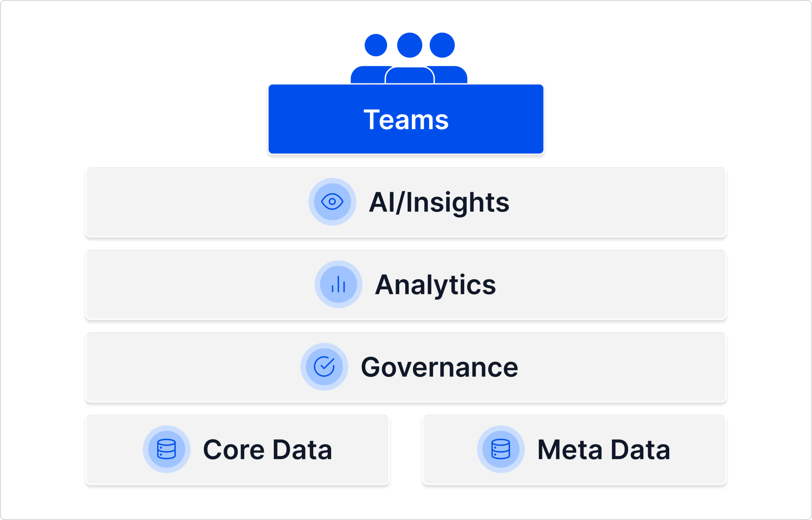Click the checkmark circle icon beside Governance
Image resolution: width=812 pixels, height=520 pixels.
click(324, 366)
